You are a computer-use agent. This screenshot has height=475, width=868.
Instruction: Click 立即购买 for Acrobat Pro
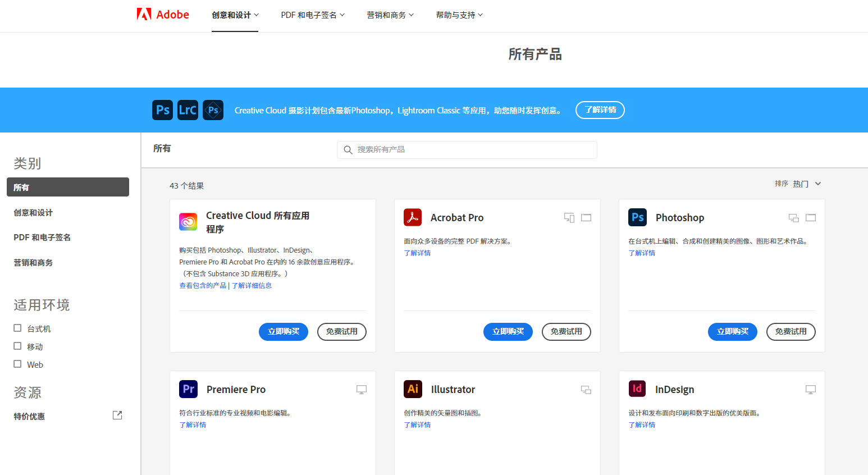[x=508, y=332]
